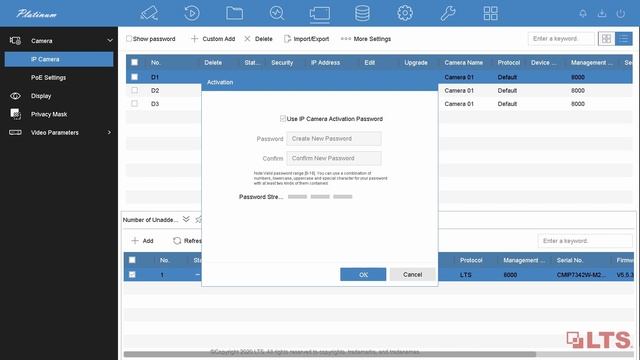Click Camera 01 name in D2 row

click(459, 91)
